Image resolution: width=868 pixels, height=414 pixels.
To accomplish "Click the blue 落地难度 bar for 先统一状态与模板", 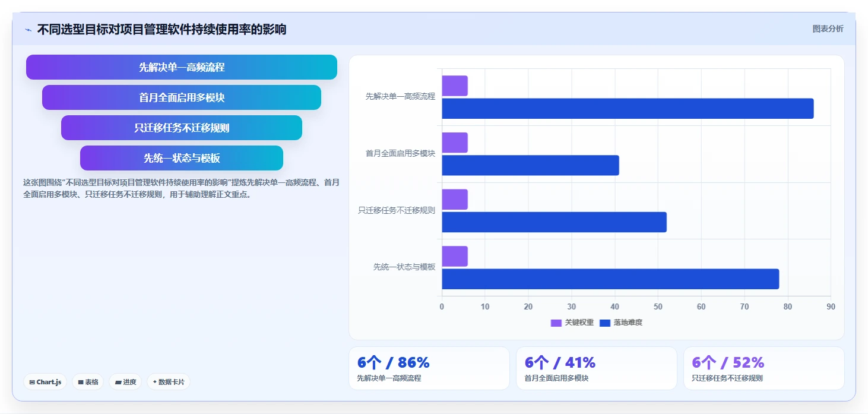I will pos(610,279).
